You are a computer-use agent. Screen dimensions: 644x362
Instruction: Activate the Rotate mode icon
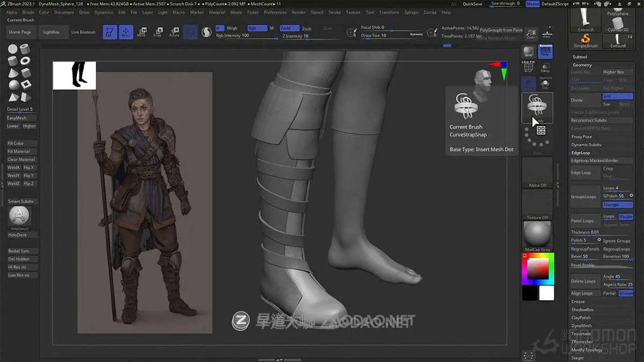(174, 32)
